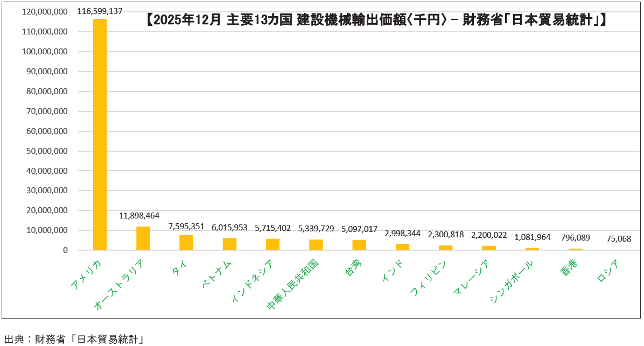Image resolution: width=644 pixels, height=346 pixels.
Task: Select the インド bar
Action: click(x=402, y=247)
